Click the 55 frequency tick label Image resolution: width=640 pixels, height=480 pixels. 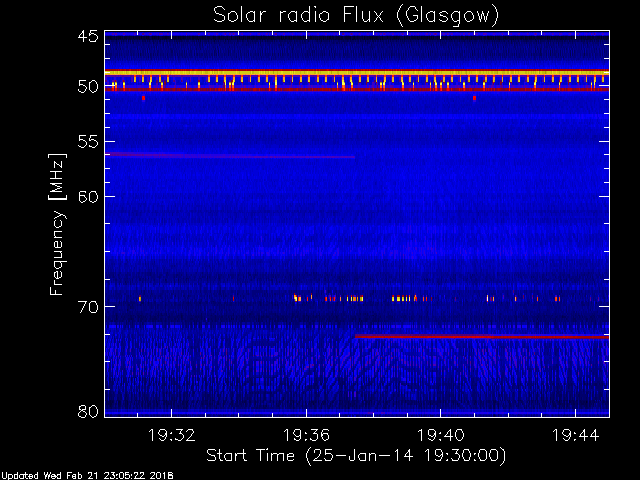pyautogui.click(x=88, y=142)
